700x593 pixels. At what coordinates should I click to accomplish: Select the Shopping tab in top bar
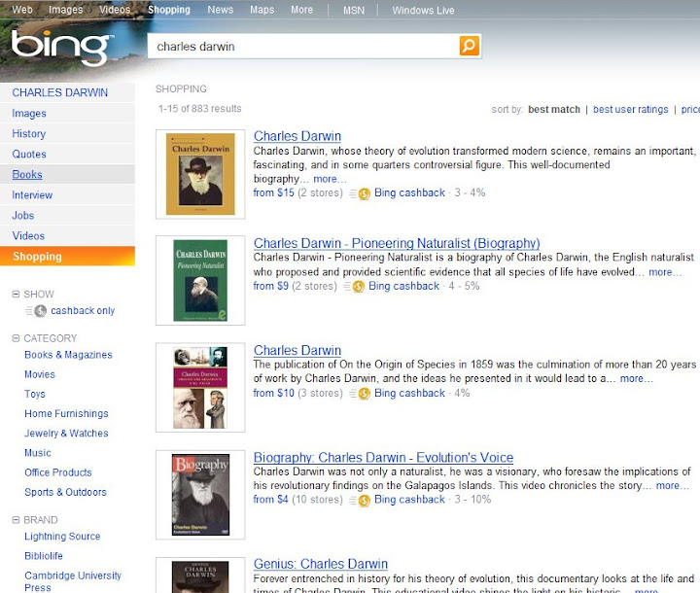(169, 10)
